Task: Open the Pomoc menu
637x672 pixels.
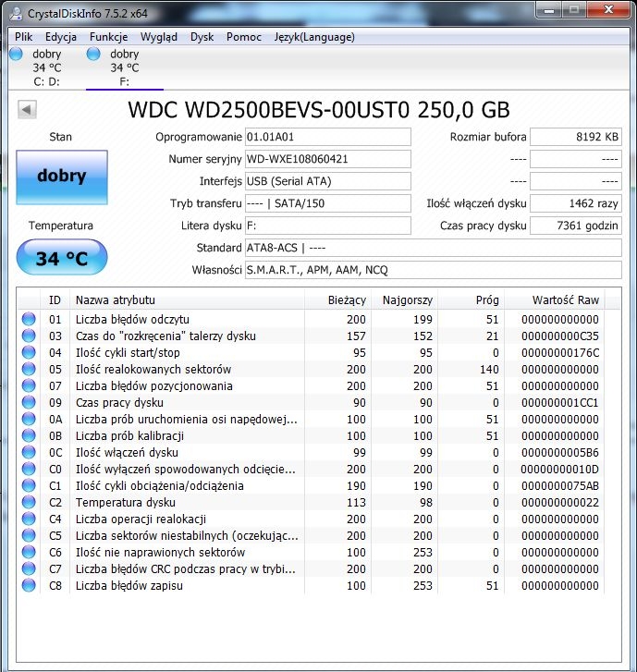Action: point(244,37)
